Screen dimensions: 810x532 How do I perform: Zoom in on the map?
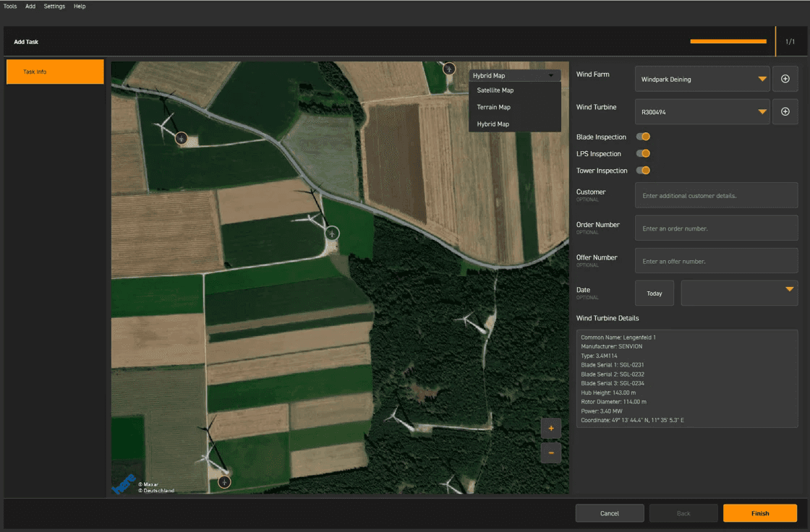[550, 428]
